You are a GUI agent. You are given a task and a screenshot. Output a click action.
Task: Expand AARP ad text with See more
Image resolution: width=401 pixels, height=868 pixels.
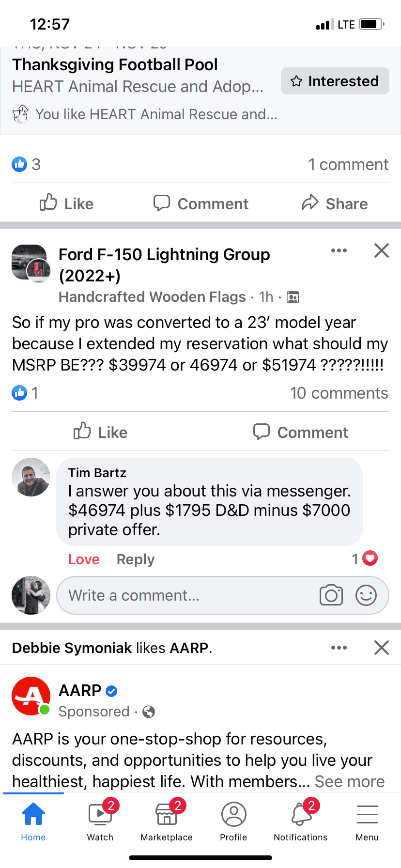pos(349,781)
